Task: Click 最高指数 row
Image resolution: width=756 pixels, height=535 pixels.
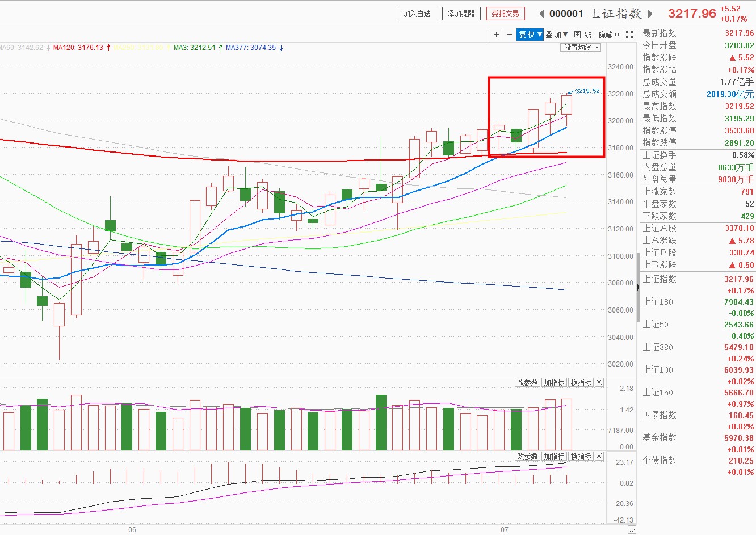Action: (698, 107)
